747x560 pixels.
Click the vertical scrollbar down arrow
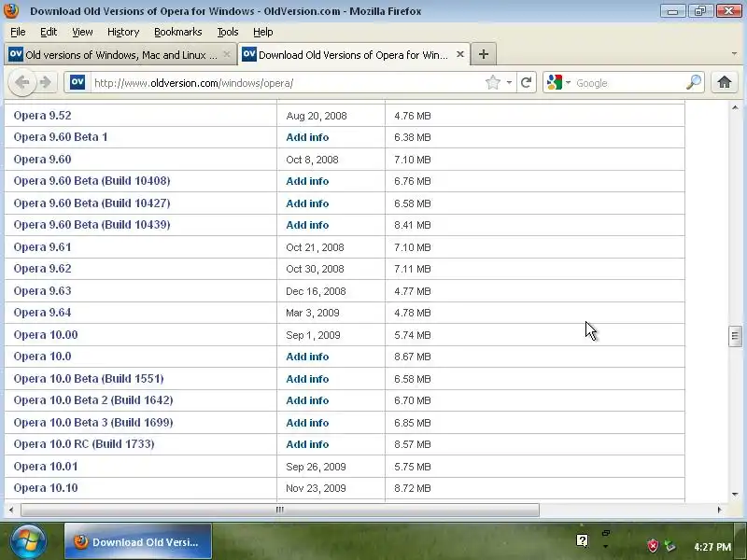tap(735, 495)
